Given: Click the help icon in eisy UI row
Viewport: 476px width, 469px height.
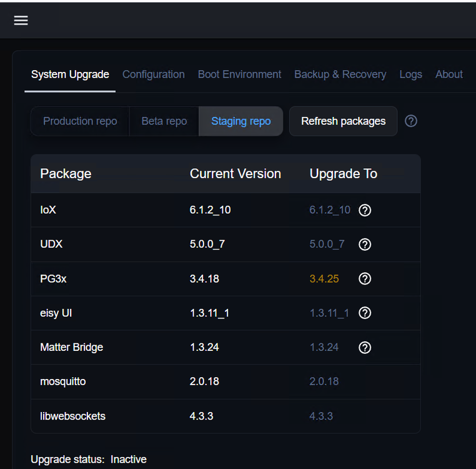Looking at the screenshot, I should tap(365, 313).
